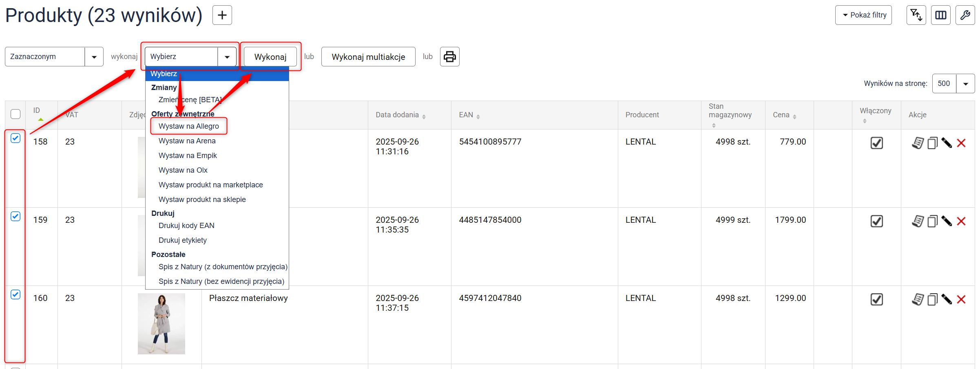Select Wystaw na Allegro option
This screenshot has width=980, height=369.
click(x=188, y=126)
